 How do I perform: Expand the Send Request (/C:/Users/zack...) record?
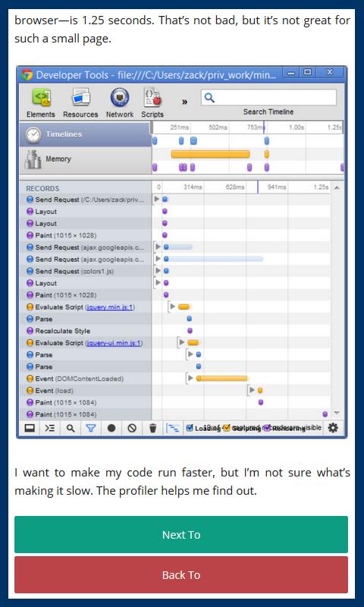pyautogui.click(x=157, y=199)
